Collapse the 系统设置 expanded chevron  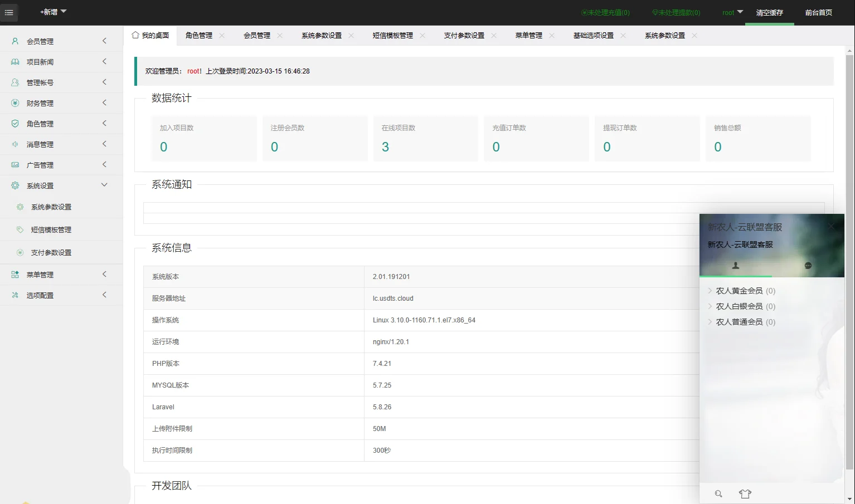(104, 185)
